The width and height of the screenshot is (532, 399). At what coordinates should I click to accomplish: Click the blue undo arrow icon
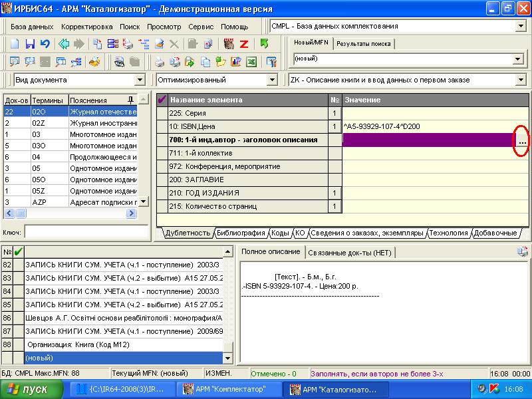click(x=45, y=44)
